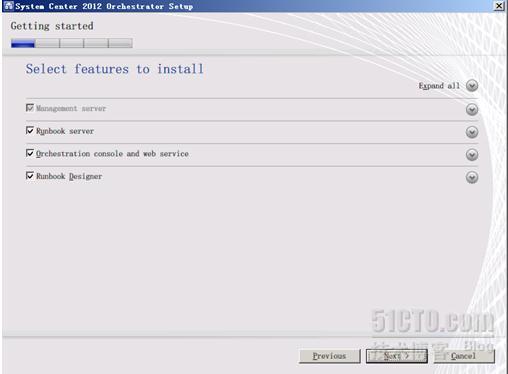Screen dimensions: 508x374
Task: Click the Runbook Designer label text
Action: coord(69,176)
